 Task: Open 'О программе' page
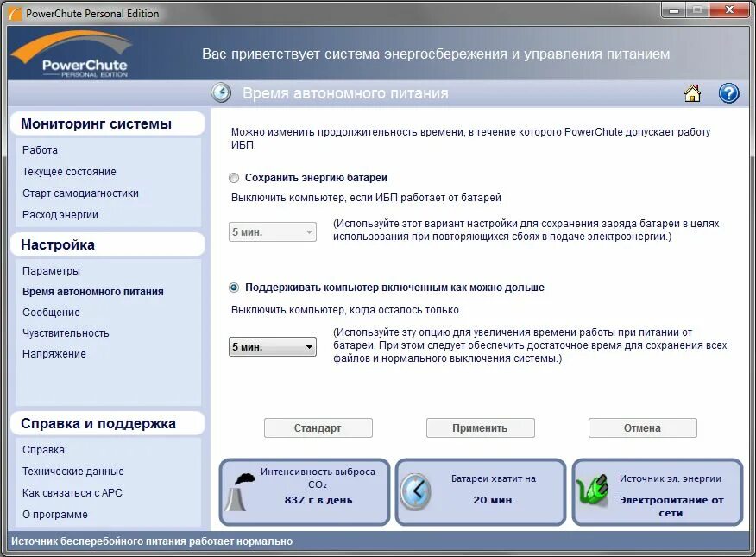55,515
